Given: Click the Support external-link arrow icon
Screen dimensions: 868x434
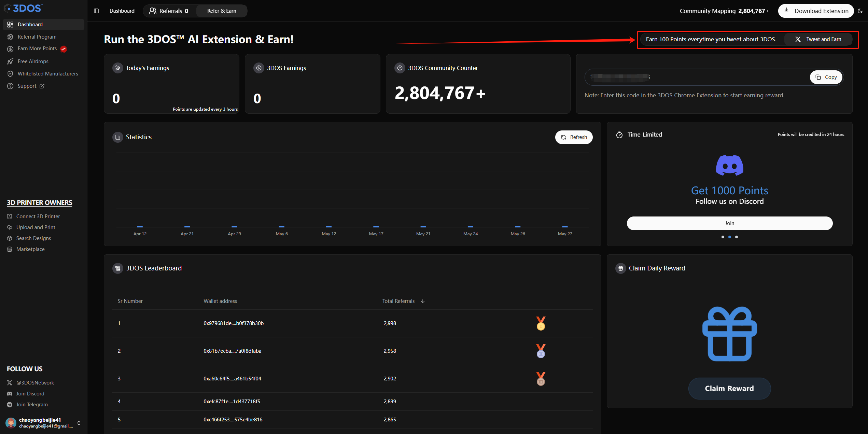Looking at the screenshot, I should pos(42,86).
